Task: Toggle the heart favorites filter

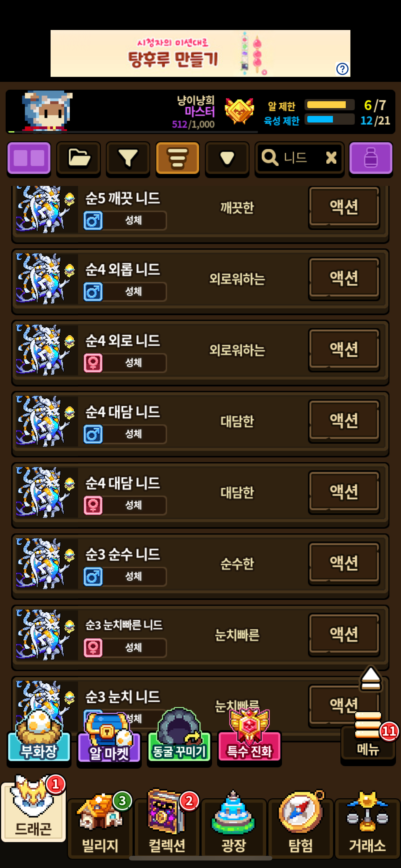Action: pos(227,158)
